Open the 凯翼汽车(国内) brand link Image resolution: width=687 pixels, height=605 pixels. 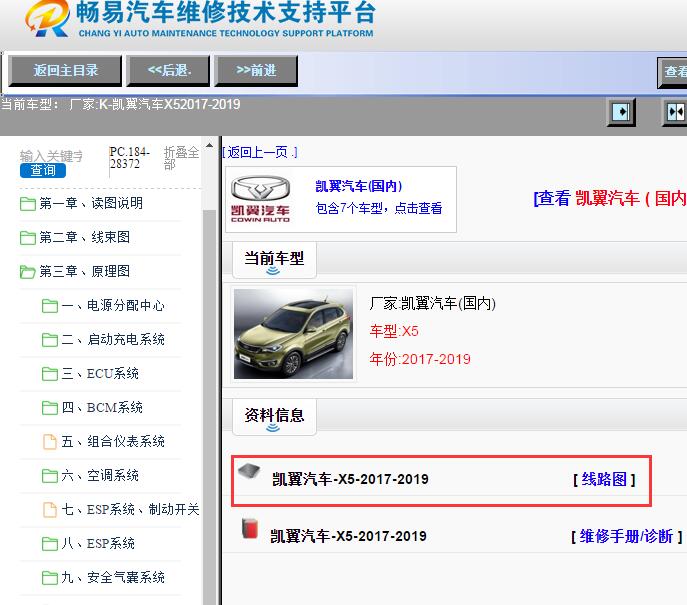pos(358,186)
